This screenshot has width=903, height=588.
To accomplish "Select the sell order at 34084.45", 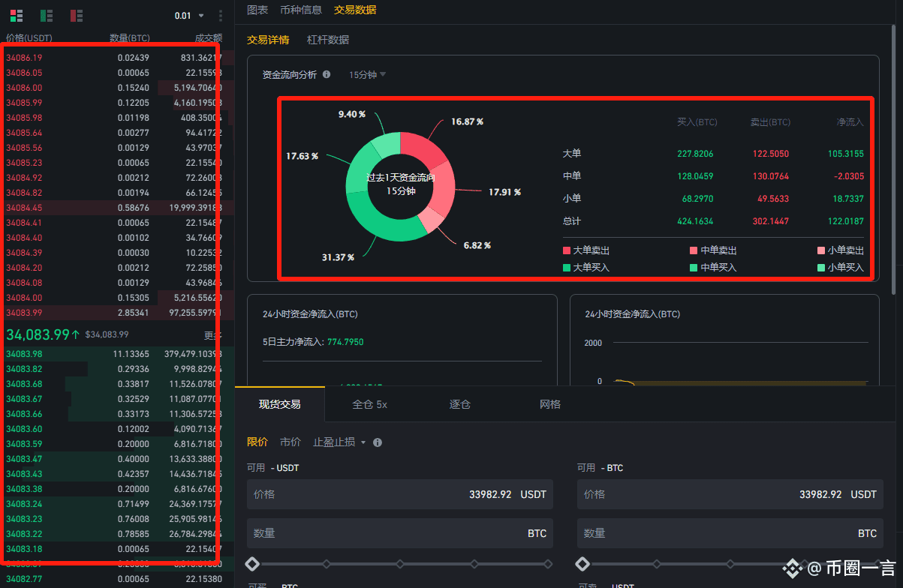I will point(117,208).
